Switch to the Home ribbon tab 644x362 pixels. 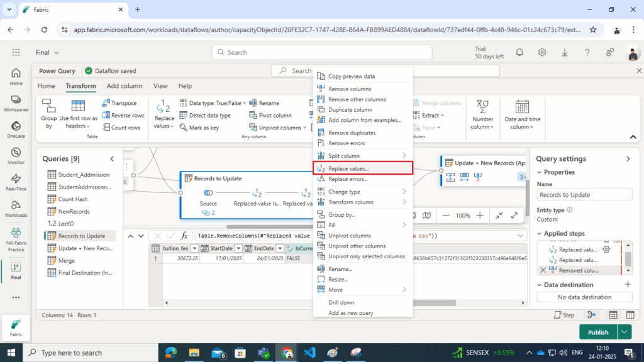coord(47,85)
